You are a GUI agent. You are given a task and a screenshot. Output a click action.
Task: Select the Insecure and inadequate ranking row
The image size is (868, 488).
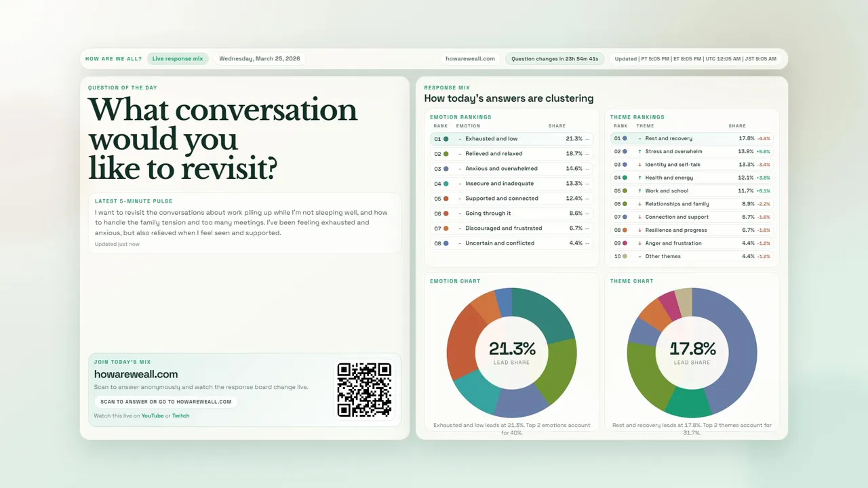[x=512, y=184]
